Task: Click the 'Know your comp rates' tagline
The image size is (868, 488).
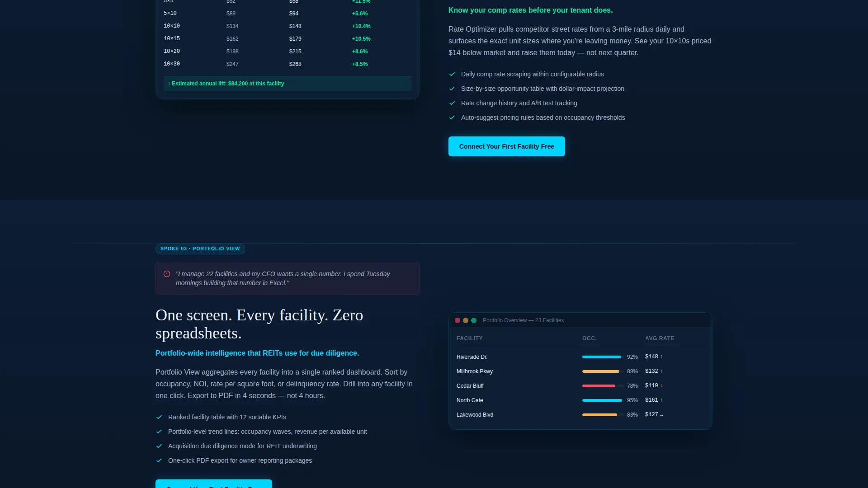Action: (x=530, y=10)
